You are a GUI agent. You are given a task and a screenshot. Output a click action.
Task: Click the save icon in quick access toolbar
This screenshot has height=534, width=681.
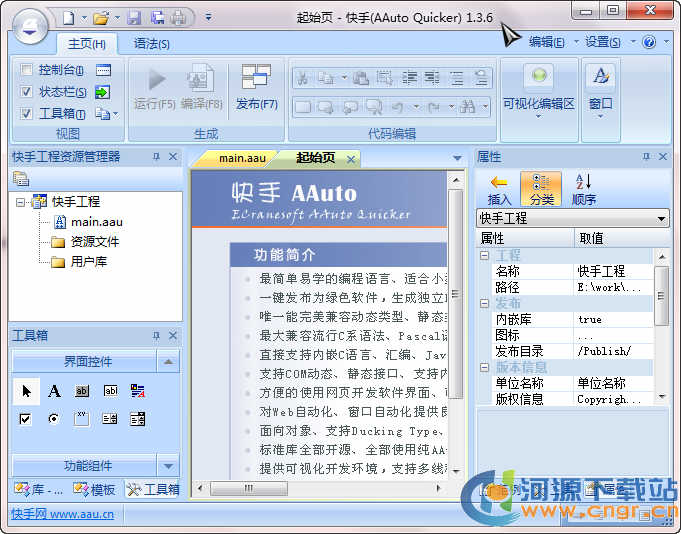134,17
